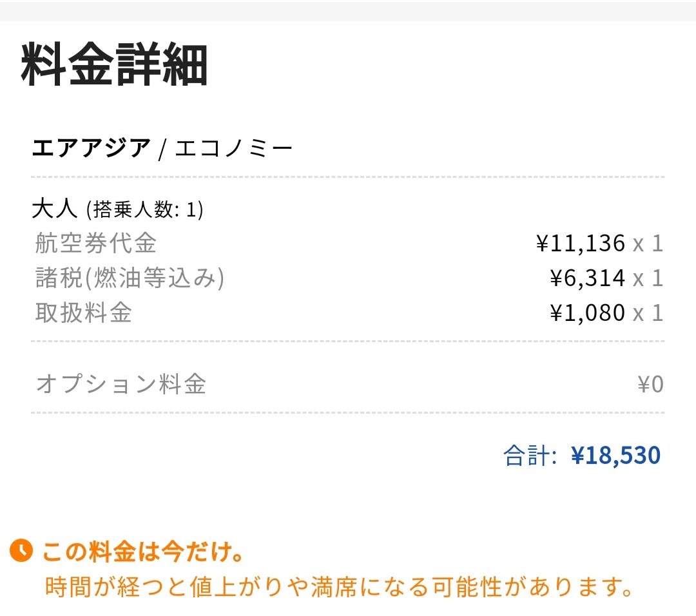Click the エコノミー cabin class text
The image size is (696, 616).
(x=235, y=149)
